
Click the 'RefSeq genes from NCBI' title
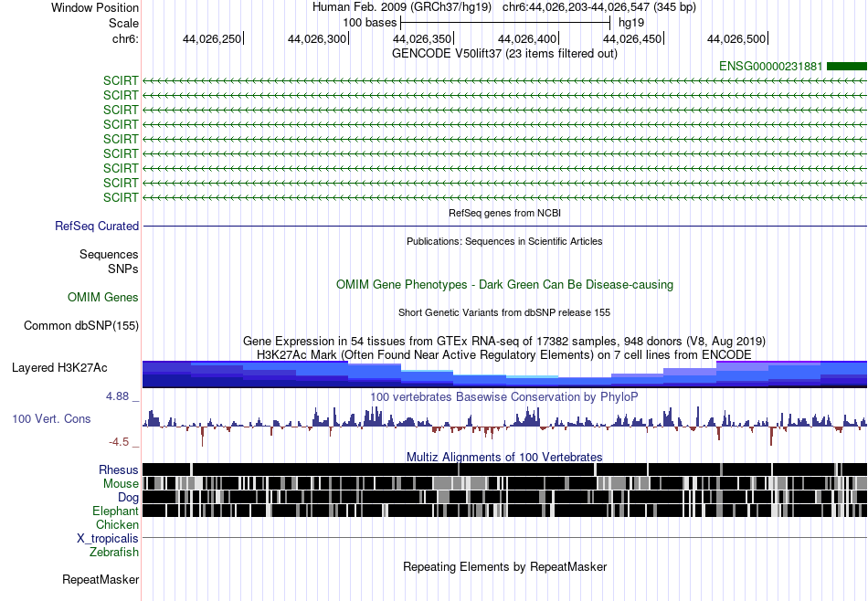tap(504, 213)
